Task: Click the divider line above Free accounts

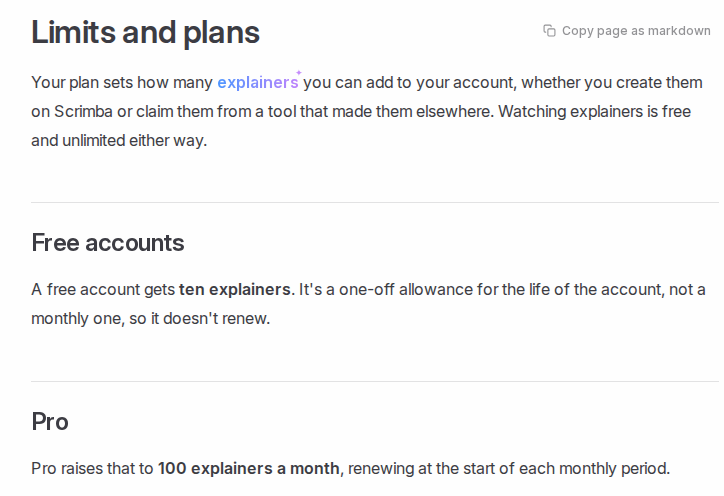Action: click(x=375, y=202)
